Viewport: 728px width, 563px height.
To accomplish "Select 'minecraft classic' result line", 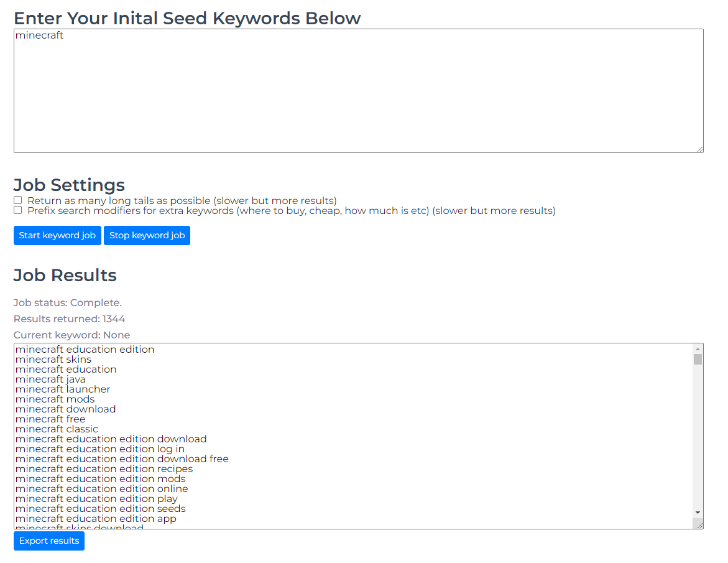I will tap(57, 429).
